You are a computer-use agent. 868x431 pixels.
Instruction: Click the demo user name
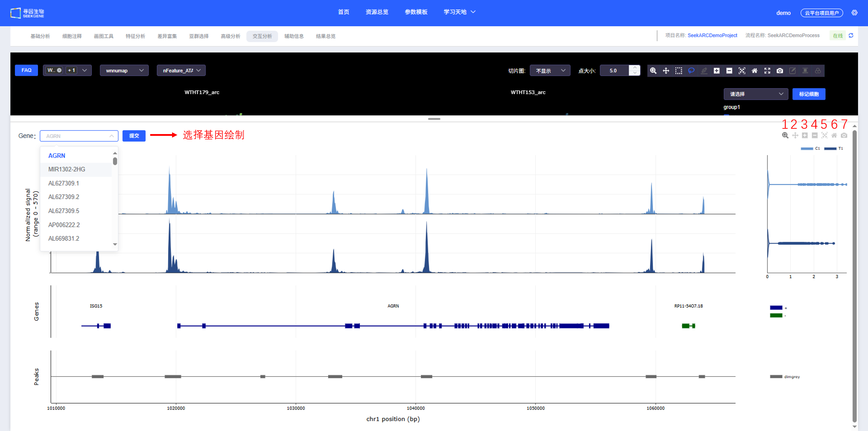[x=783, y=13]
